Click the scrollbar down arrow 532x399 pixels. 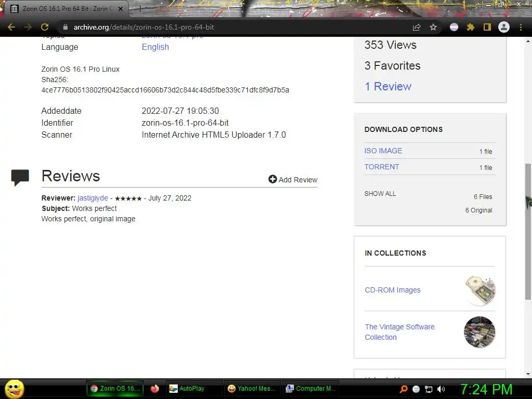(528, 374)
